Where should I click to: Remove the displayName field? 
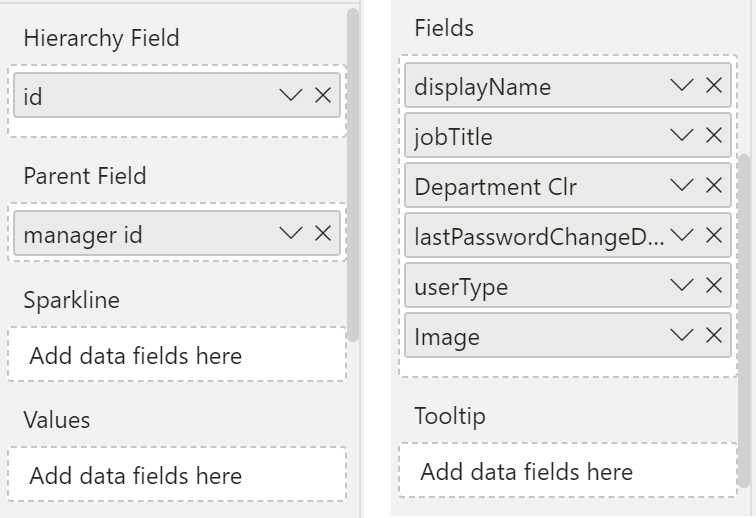coord(714,86)
